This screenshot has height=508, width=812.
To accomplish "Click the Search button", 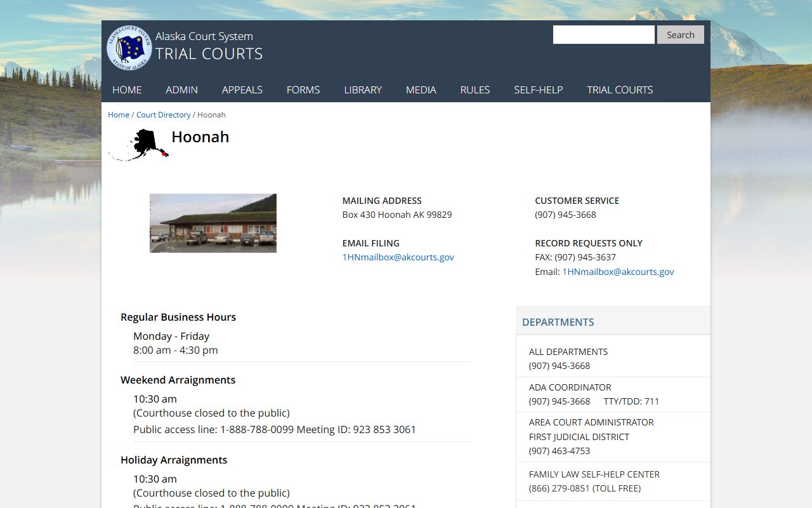I will point(681,35).
